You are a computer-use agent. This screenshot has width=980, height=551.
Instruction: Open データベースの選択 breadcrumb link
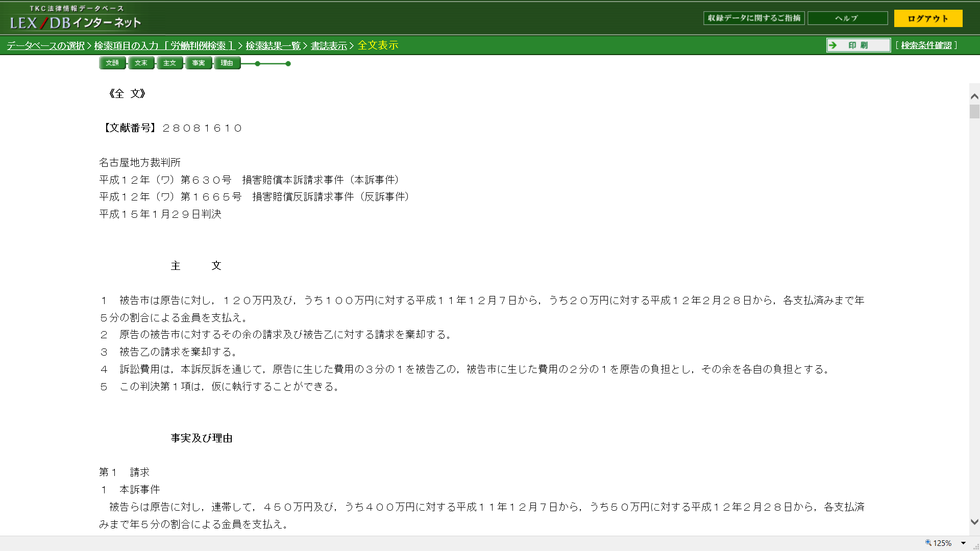click(x=46, y=46)
